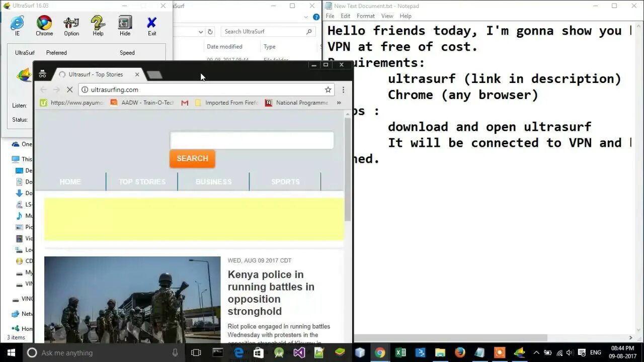Show more bookmarks via the chevron
The height and width of the screenshot is (362, 644).
coord(339,103)
